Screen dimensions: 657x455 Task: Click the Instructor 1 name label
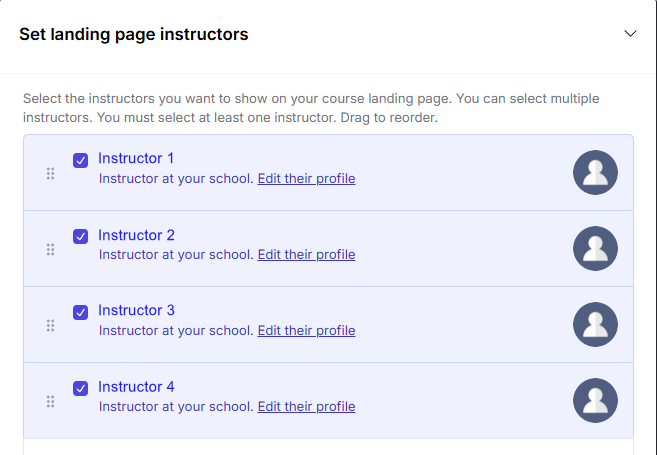[x=136, y=159]
